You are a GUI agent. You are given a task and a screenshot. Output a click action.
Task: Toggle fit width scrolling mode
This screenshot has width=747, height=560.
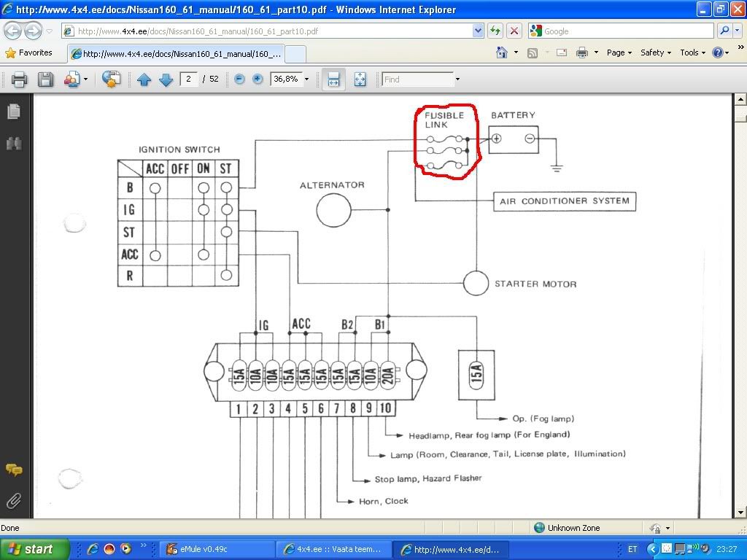pyautogui.click(x=333, y=79)
